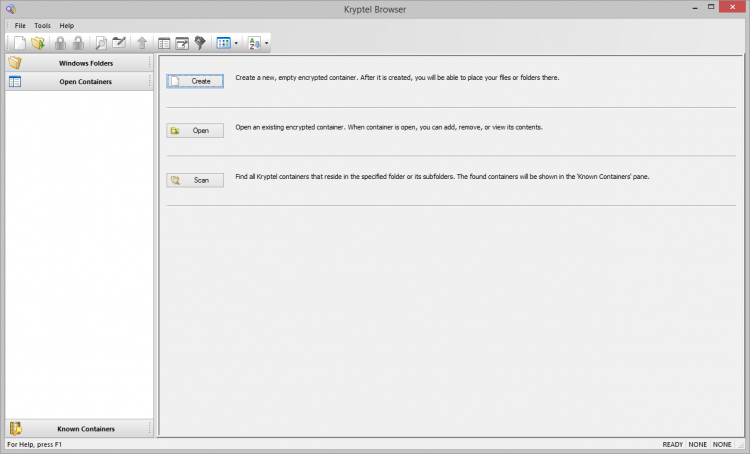This screenshot has height=454, width=750.
Task: Click the Known Containers pane icon
Action: click(16, 429)
